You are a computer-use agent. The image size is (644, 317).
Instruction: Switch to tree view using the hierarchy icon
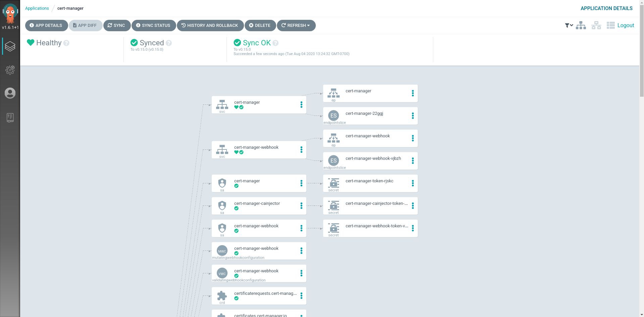(x=581, y=25)
